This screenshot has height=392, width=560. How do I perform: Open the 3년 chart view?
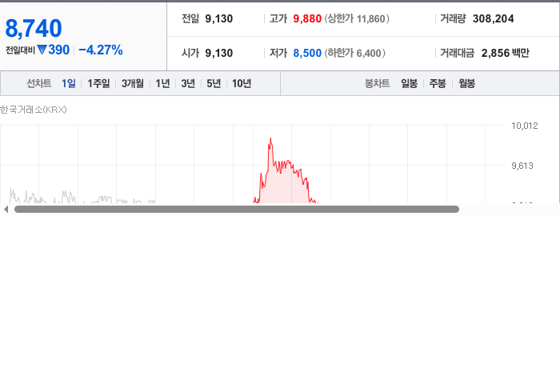click(188, 83)
